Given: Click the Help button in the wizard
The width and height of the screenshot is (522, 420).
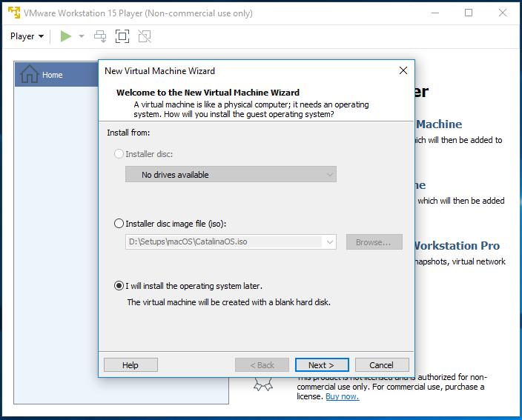Looking at the screenshot, I should click(130, 364).
